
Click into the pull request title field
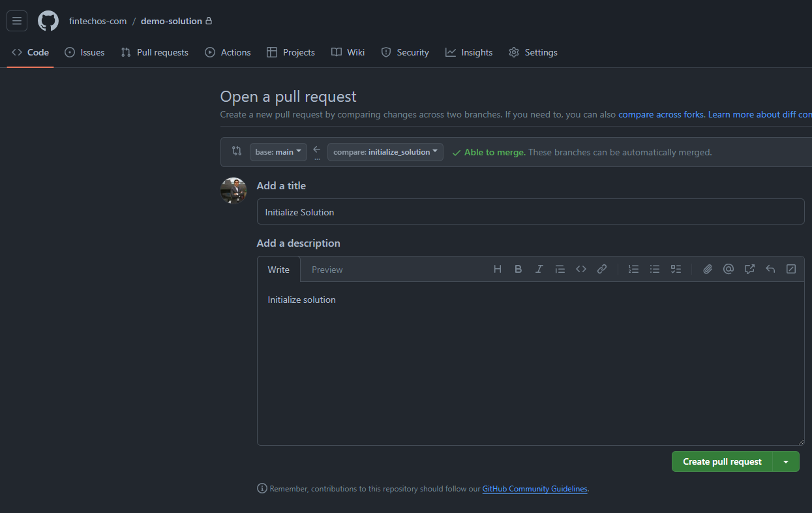click(530, 212)
